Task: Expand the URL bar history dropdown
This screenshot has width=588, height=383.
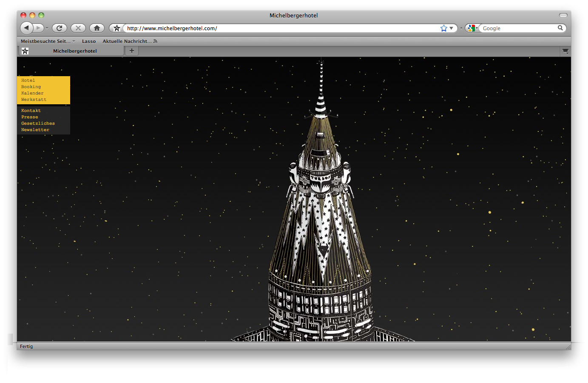Action: 452,28
